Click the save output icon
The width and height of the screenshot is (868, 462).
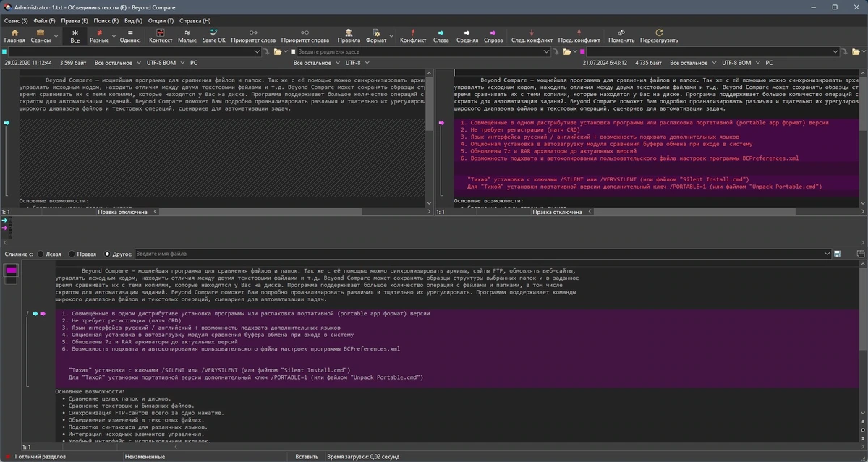[x=837, y=254]
